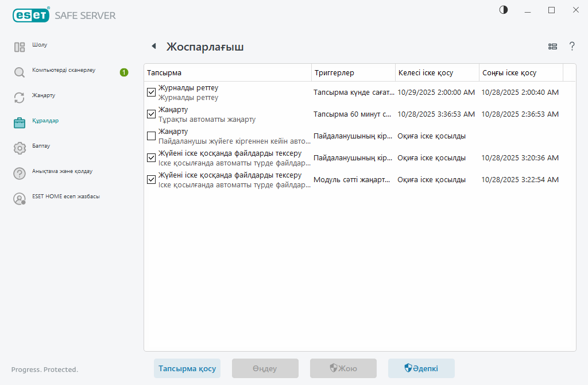Open ESET HOME есеп жазбасы account icon

click(x=20, y=199)
